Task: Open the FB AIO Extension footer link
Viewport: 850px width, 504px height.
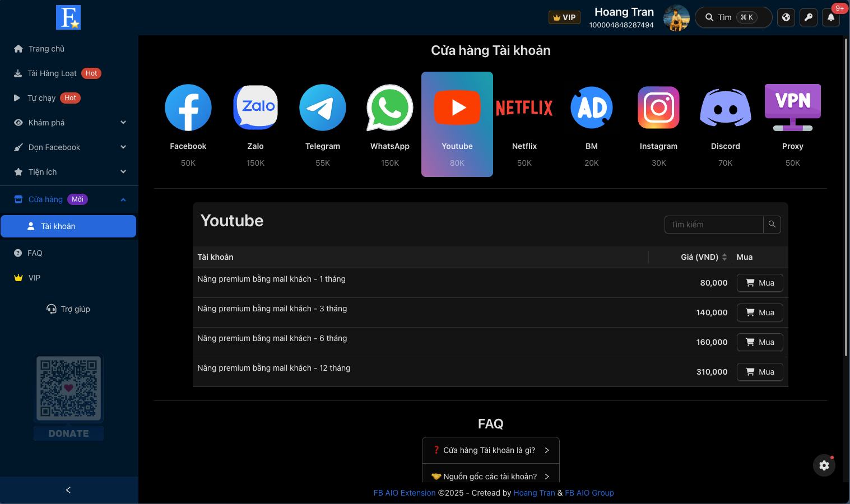Action: pyautogui.click(x=405, y=493)
